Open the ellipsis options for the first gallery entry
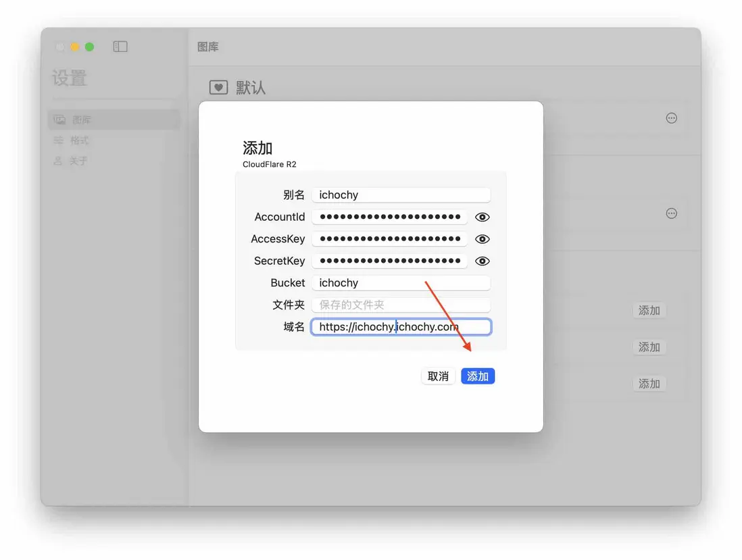This screenshot has width=742, height=560. coord(671,118)
